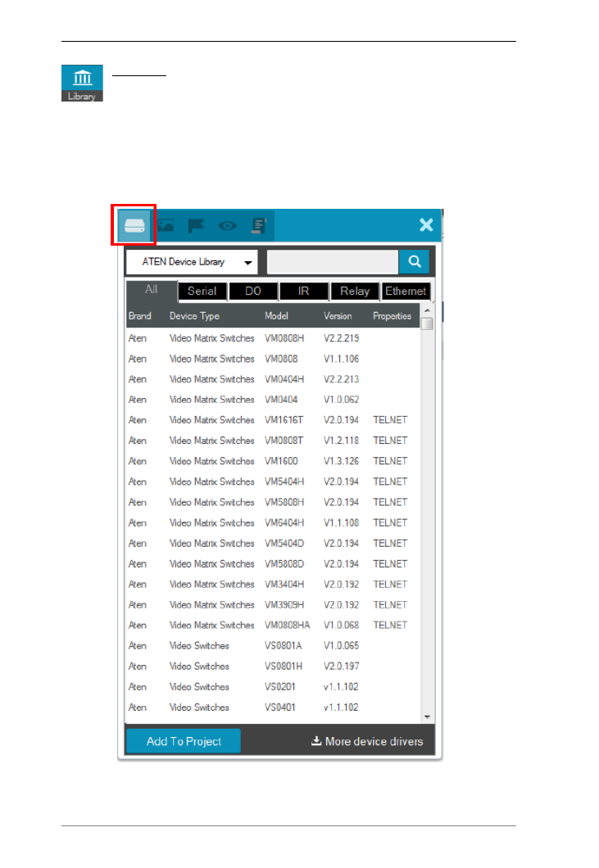599x868 pixels.
Task: Select the VM0404 V1.0.062 row
Action: click(273, 400)
